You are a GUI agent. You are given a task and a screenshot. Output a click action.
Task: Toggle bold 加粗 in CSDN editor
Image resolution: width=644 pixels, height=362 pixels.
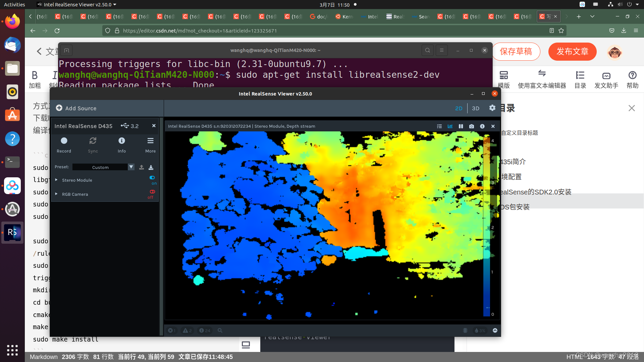click(35, 80)
